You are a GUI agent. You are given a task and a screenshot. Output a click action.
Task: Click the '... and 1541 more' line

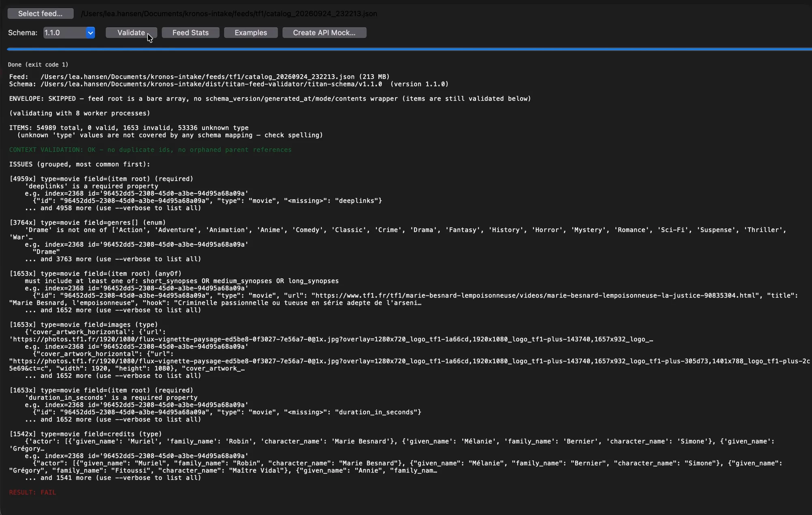point(113,478)
